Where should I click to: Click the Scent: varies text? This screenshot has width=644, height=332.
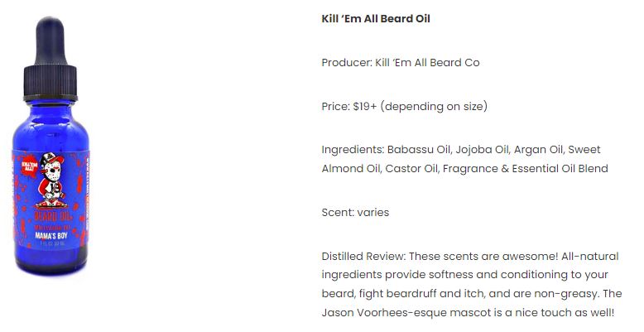click(355, 213)
